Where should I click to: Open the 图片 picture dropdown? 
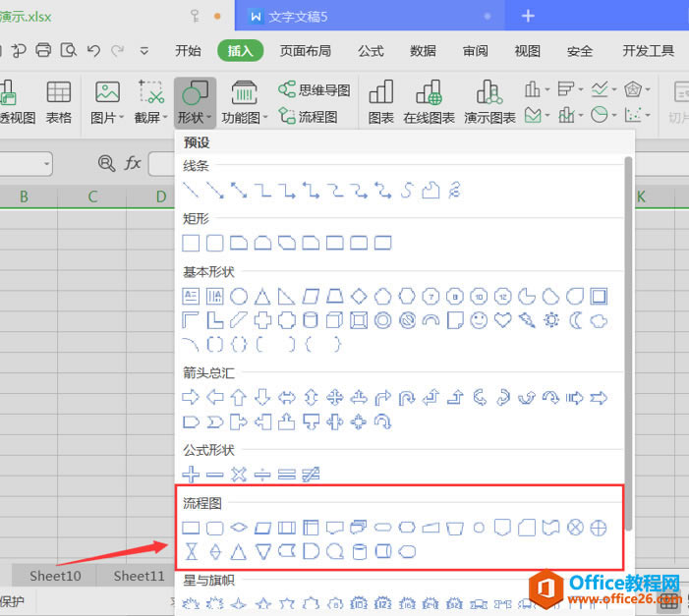point(107,103)
